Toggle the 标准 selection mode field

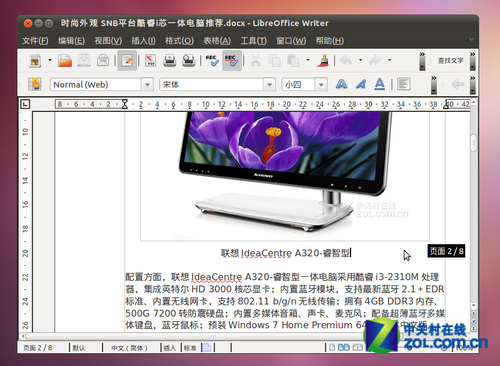pos(190,348)
